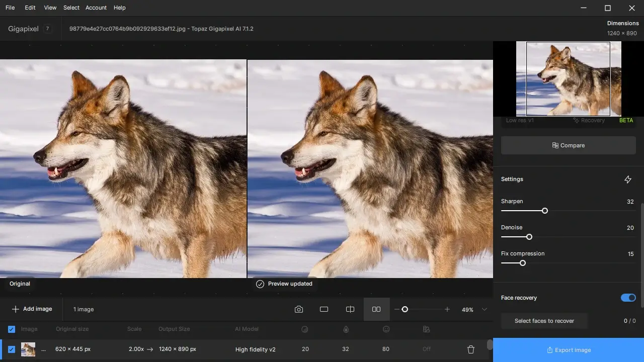Uncheck the wolf image row checkbox

click(12, 349)
